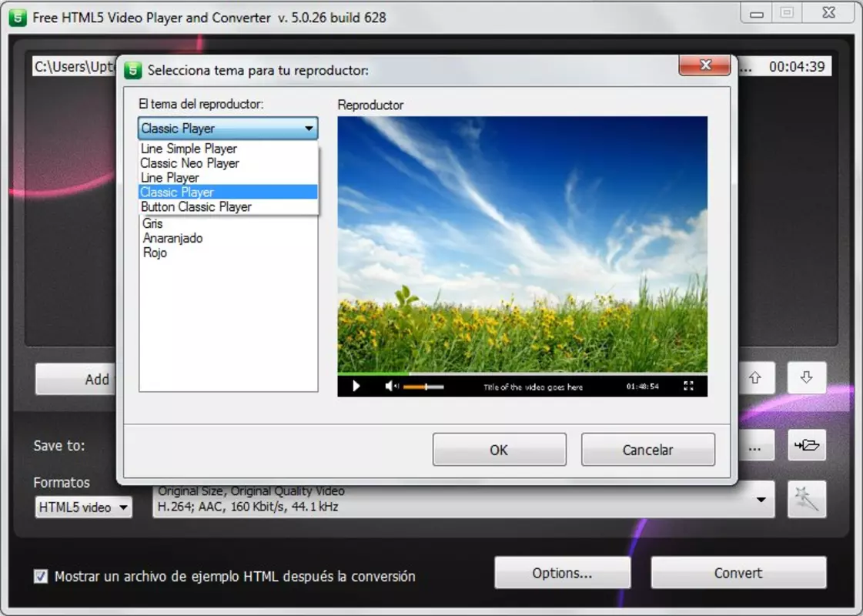Select Classic Neo Player theme
The height and width of the screenshot is (616, 863).
228,163
